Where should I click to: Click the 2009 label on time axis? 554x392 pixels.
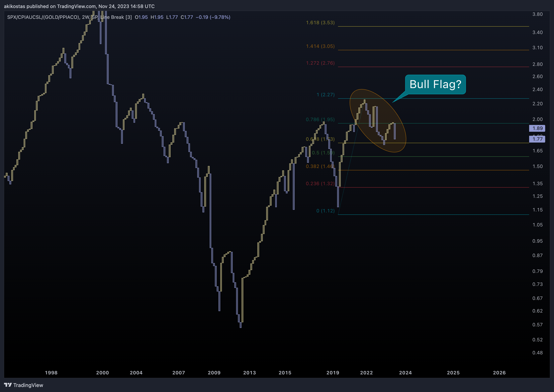click(214, 373)
